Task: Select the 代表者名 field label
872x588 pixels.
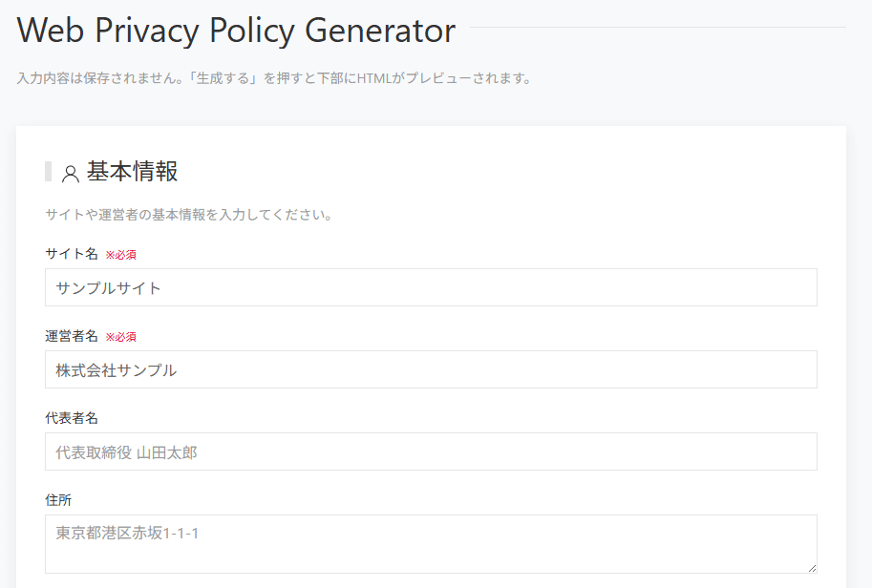Action: 72,417
